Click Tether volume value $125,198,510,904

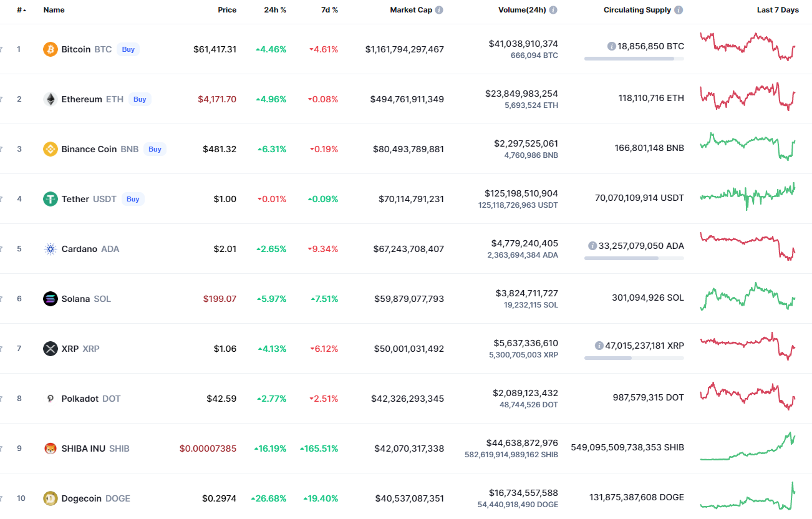coord(521,193)
